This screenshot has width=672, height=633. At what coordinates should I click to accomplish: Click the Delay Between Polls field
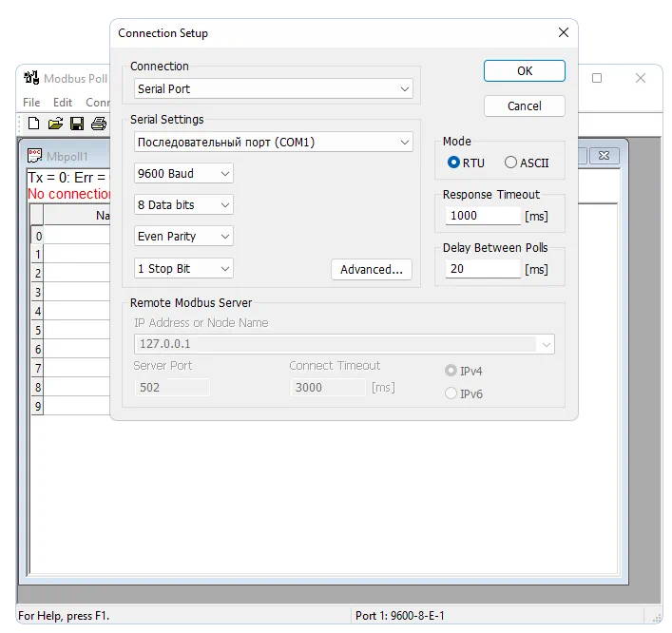pos(483,269)
